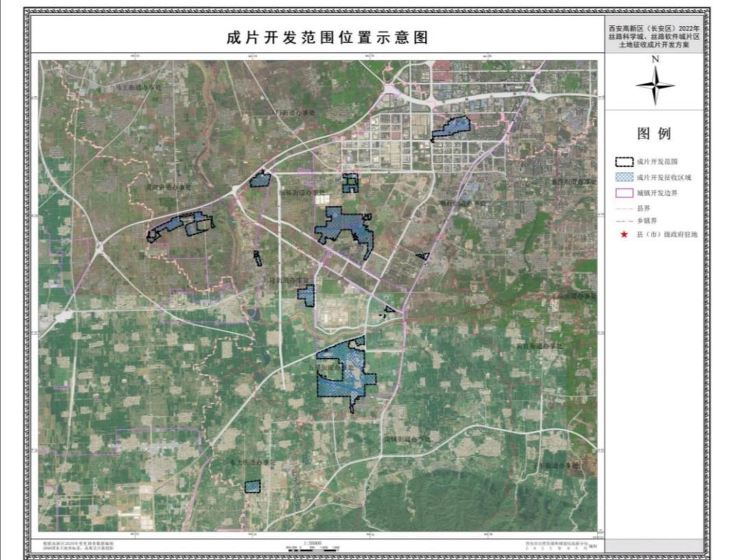Click the purple outlined 城镇开发边界 legend box
Screen dimensions: 740x560
(x=624, y=193)
